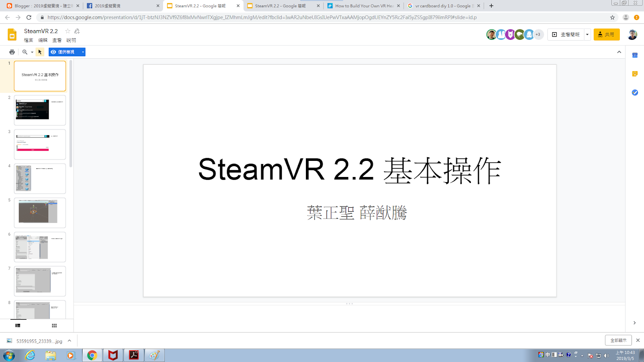The image size is (644, 362).
Task: Open downloaded 53591955_23339 jpg file
Action: pos(35,341)
